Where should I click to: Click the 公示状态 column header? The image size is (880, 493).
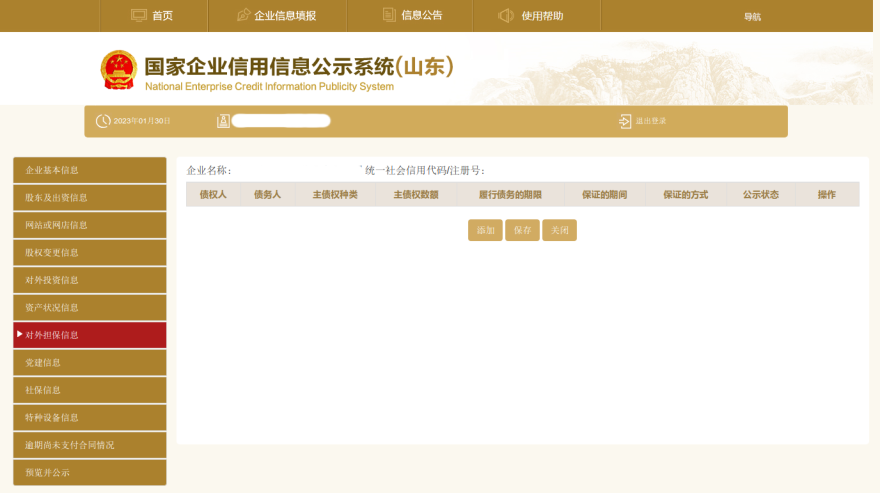pyautogui.click(x=760, y=194)
